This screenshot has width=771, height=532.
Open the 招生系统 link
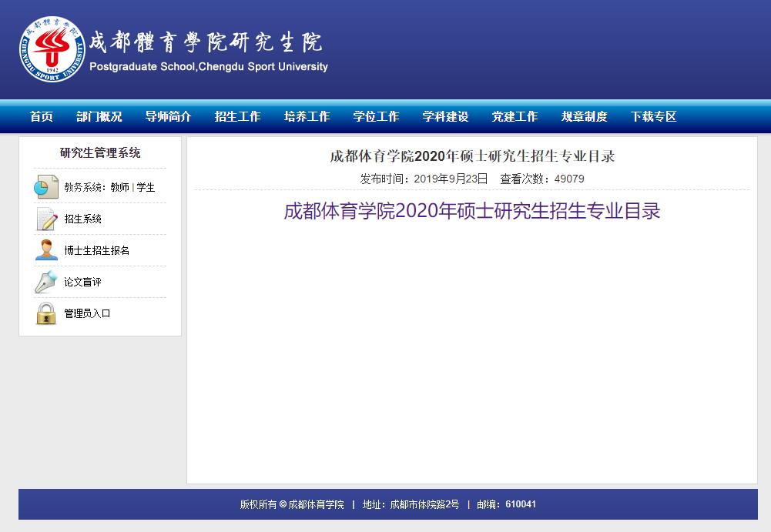(82, 219)
